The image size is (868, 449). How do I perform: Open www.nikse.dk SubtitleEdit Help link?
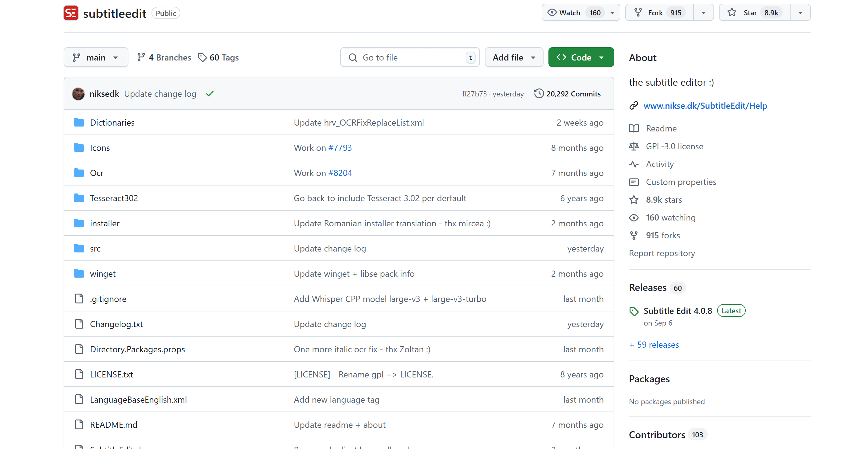[705, 106]
